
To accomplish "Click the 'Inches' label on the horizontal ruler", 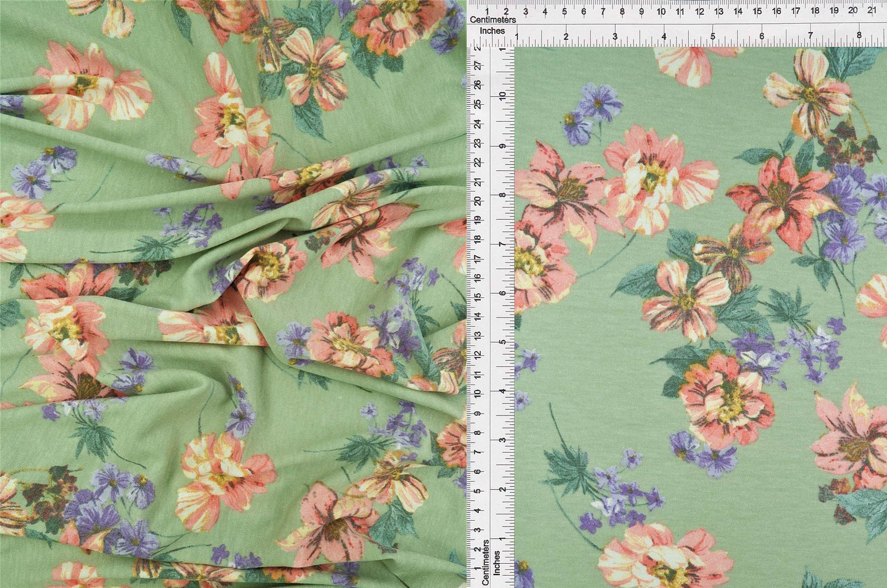I will (492, 31).
